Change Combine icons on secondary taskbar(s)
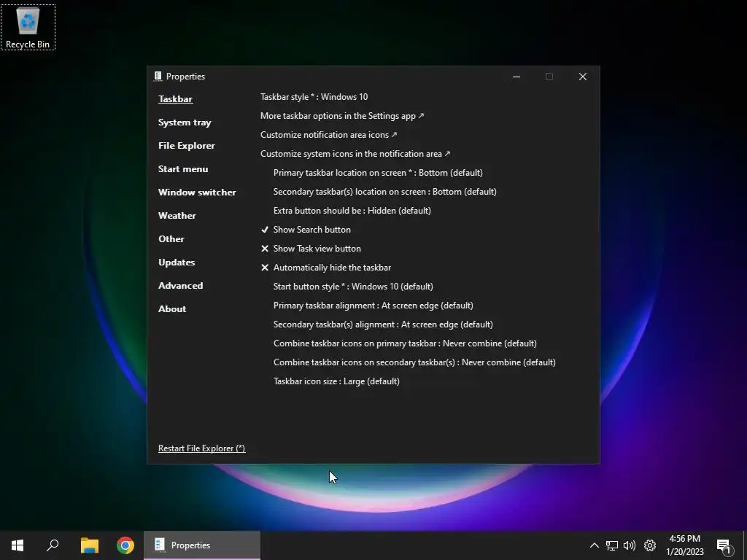The width and height of the screenshot is (747, 560). click(414, 362)
